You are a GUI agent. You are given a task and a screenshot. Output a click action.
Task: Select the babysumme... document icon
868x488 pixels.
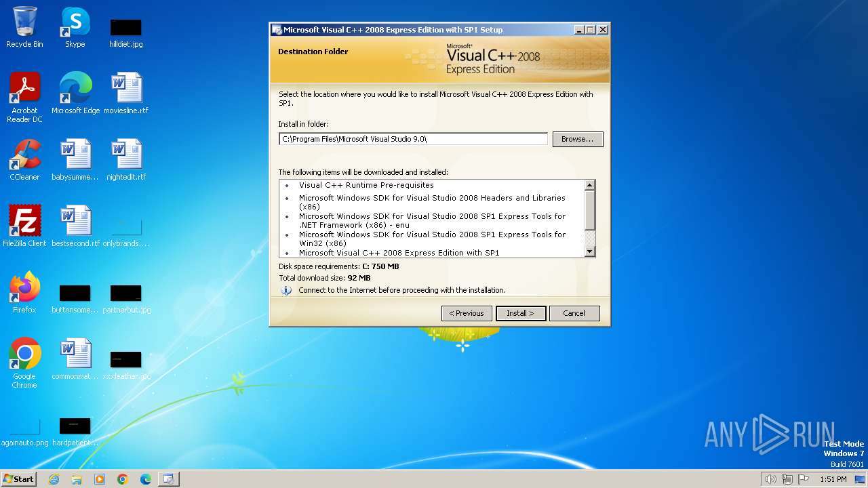pos(75,159)
